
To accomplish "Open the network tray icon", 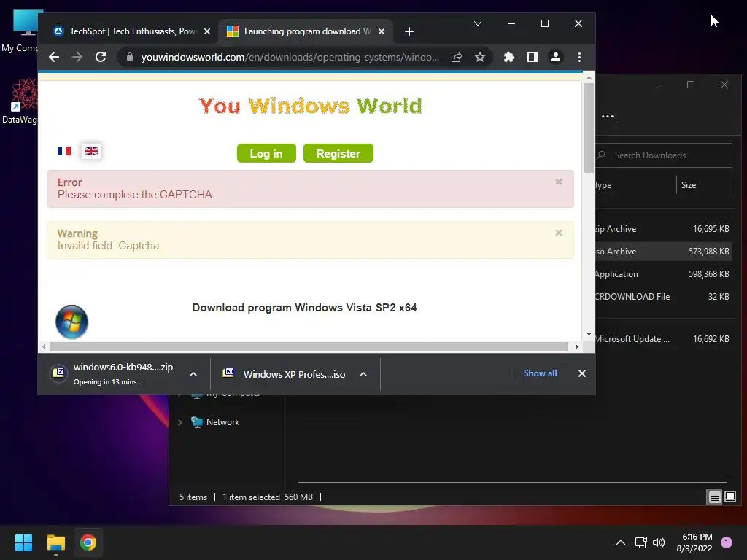I will pyautogui.click(x=641, y=542).
